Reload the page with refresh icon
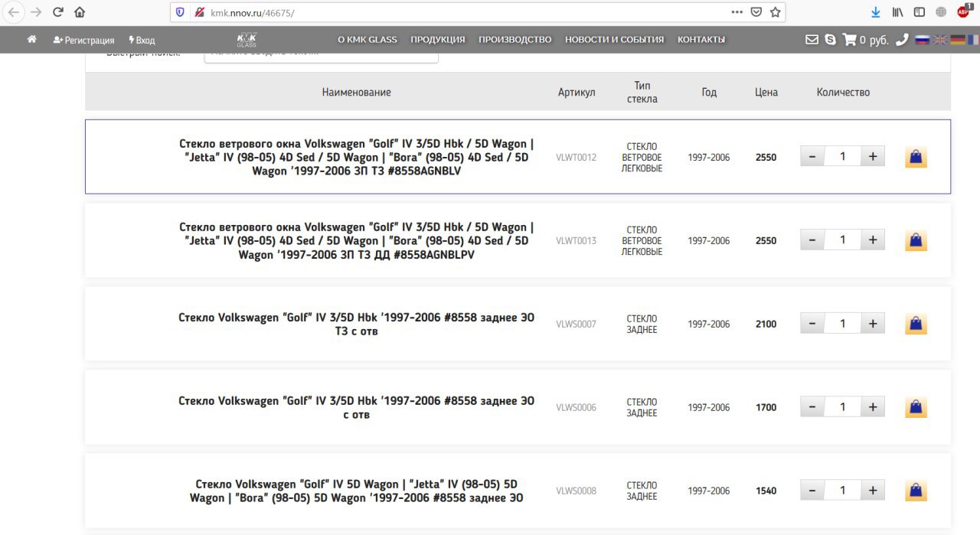Viewport: 980px width, 535px height. pos(58,12)
